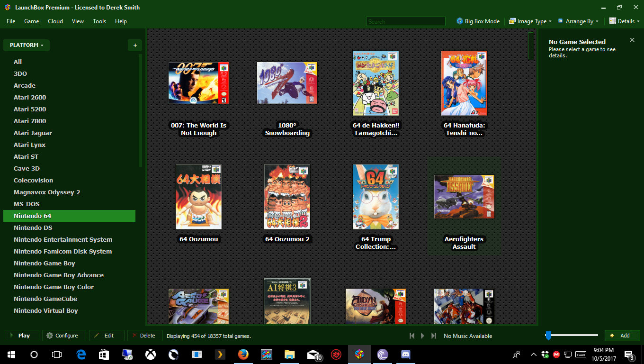Open the View menu
This screenshot has width=644, height=364.
point(78,21)
